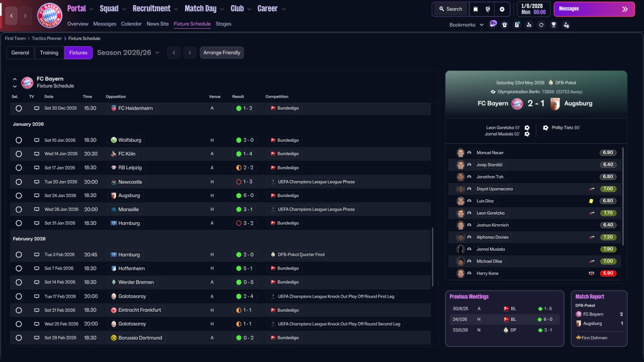Go forward with the header forward arrow

tap(26, 16)
